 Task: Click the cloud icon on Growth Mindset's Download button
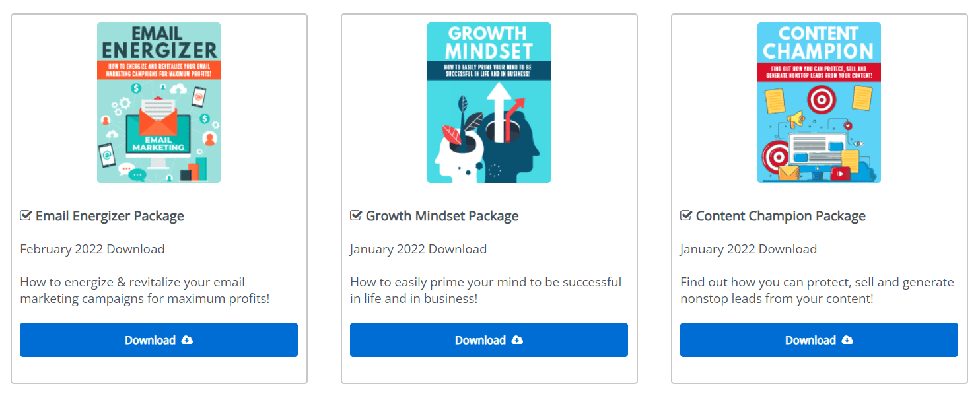tap(518, 340)
